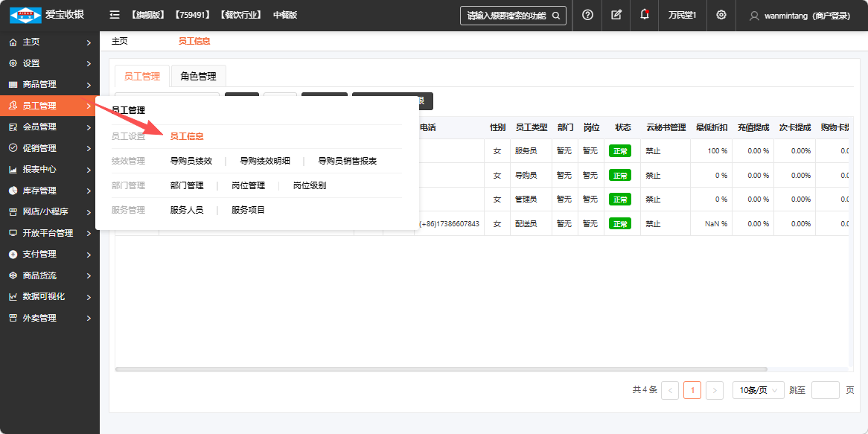The height and width of the screenshot is (434, 868).
Task: Expand the 商品管理 sidebar menu
Action: pyautogui.click(x=49, y=85)
